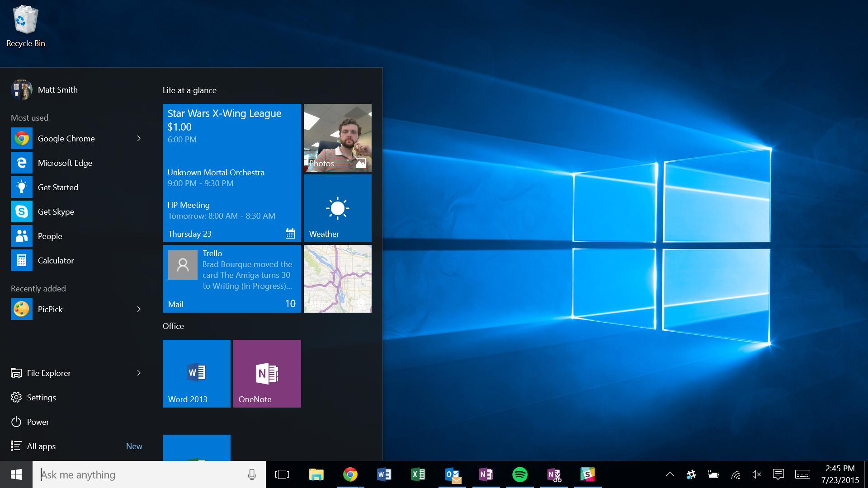Viewport: 868px width, 488px height.
Task: Open Microsoft Outlook from taskbar
Action: pyautogui.click(x=452, y=474)
